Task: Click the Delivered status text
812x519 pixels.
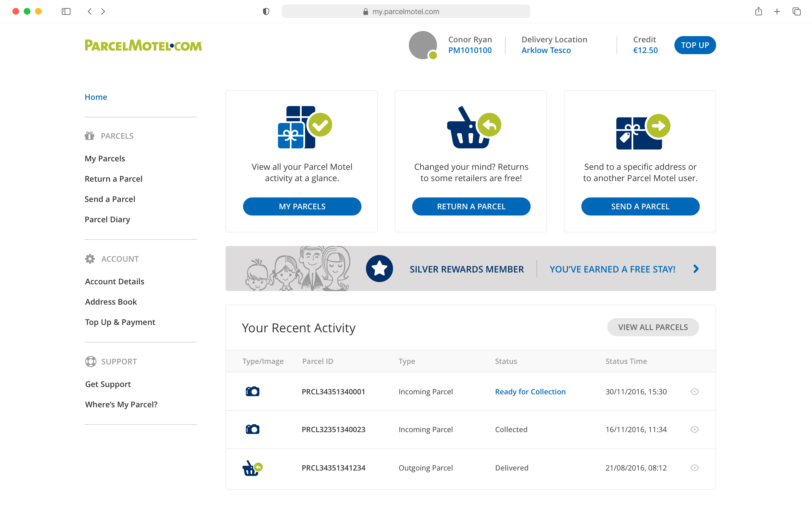Action: coord(512,468)
